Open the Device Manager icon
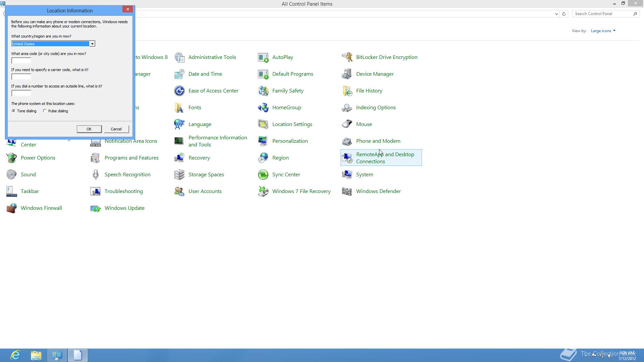The image size is (644, 362). (347, 74)
